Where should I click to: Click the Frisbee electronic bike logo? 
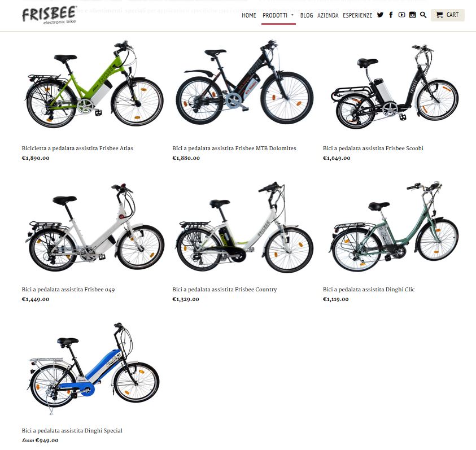tap(50, 15)
